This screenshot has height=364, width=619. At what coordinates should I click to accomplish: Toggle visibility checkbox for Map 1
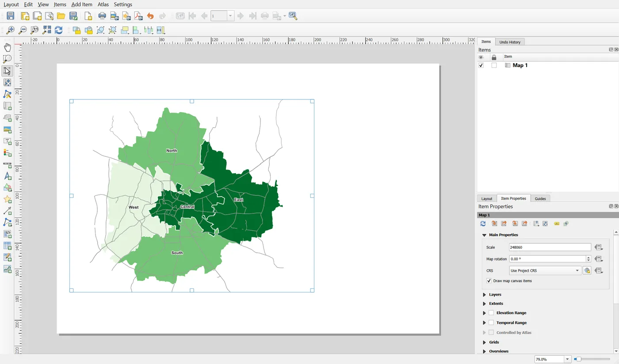(481, 65)
